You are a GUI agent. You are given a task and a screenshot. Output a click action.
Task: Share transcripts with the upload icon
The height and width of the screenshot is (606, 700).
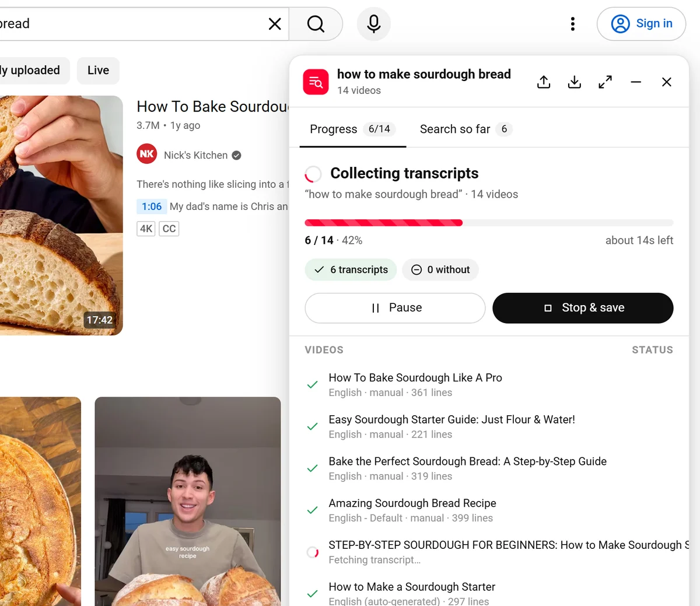point(544,82)
